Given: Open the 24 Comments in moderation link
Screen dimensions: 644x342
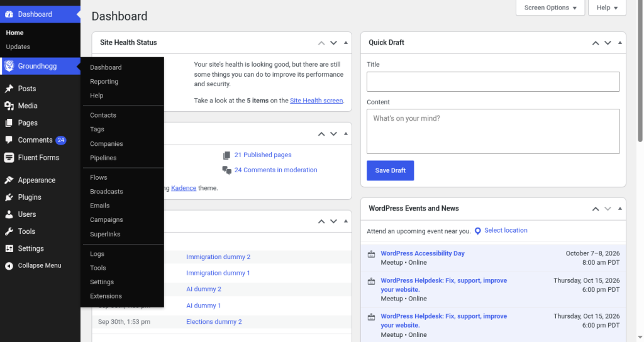Looking at the screenshot, I should (275, 170).
